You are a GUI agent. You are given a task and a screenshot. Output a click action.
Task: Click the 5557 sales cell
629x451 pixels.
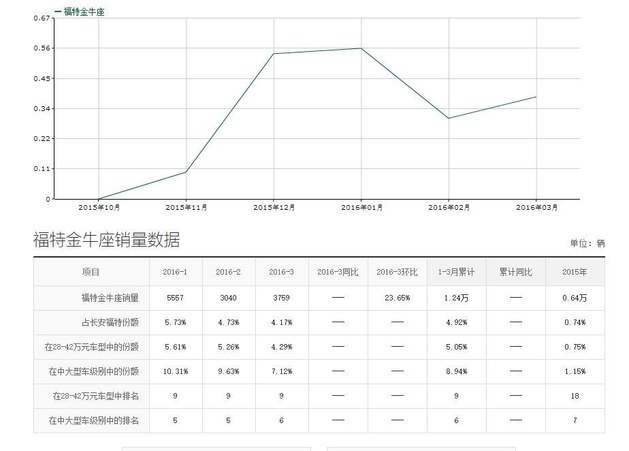tap(175, 298)
